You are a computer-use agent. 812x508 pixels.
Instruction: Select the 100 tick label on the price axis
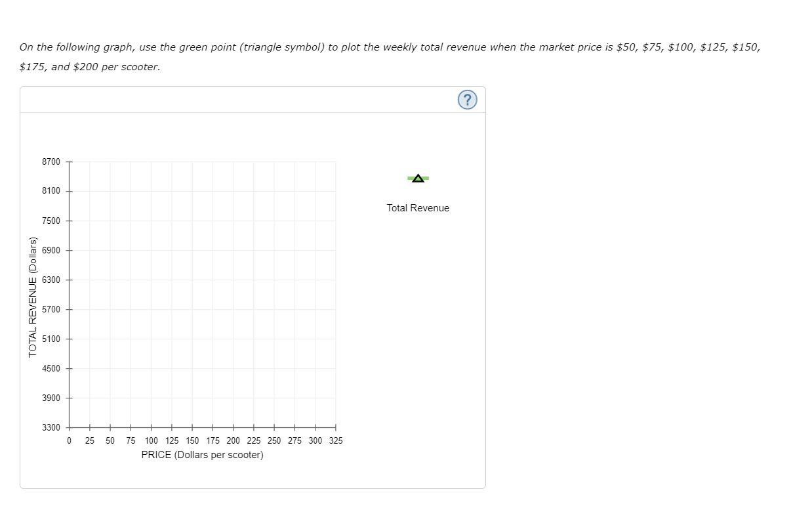coord(151,441)
